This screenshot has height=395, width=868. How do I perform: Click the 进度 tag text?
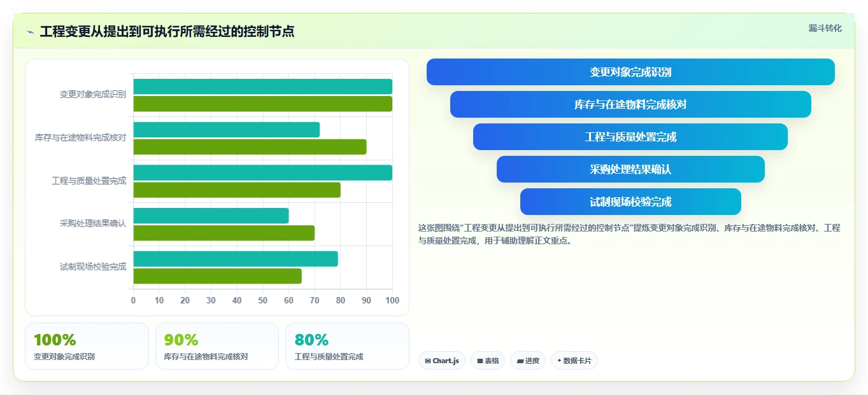pos(532,361)
